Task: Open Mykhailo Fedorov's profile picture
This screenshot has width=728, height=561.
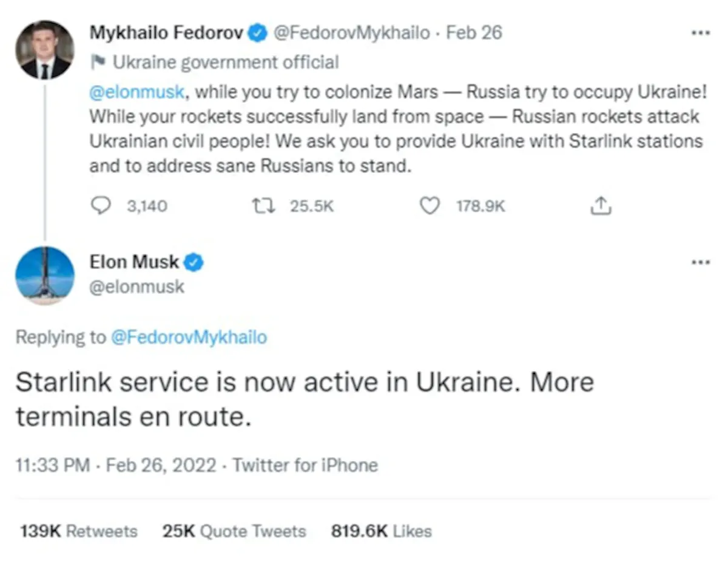Action: pyautogui.click(x=44, y=50)
